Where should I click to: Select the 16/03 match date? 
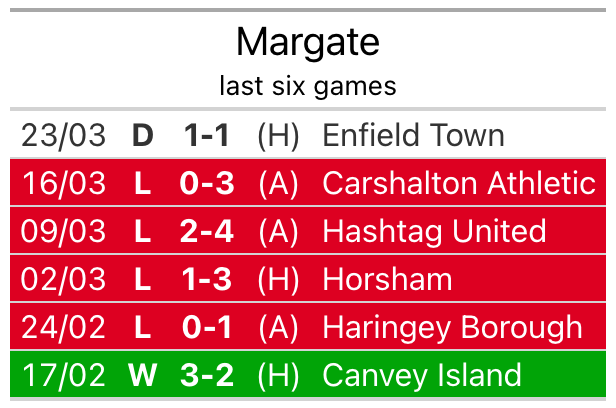[63, 183]
